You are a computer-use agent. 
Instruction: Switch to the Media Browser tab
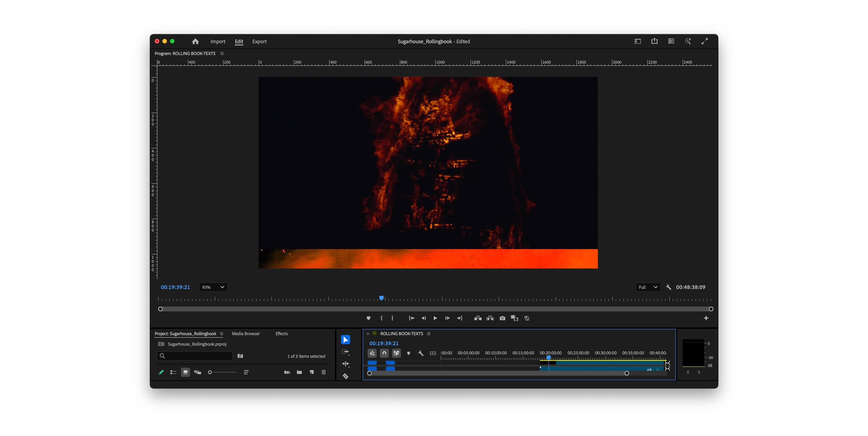click(245, 334)
